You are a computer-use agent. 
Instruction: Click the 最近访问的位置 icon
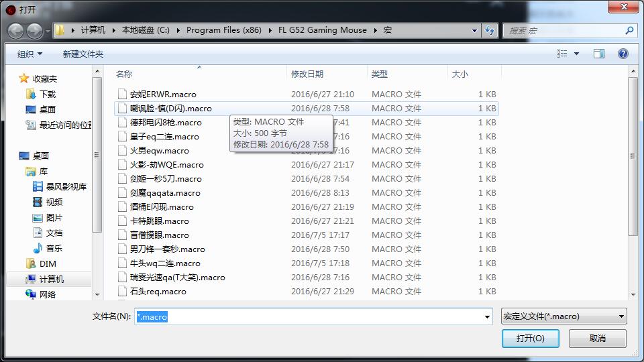point(31,125)
